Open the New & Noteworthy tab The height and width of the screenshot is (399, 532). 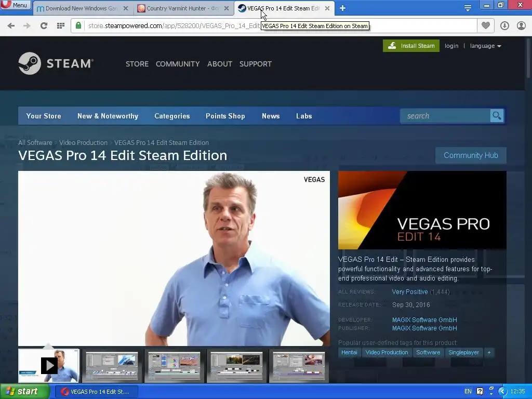pos(108,116)
